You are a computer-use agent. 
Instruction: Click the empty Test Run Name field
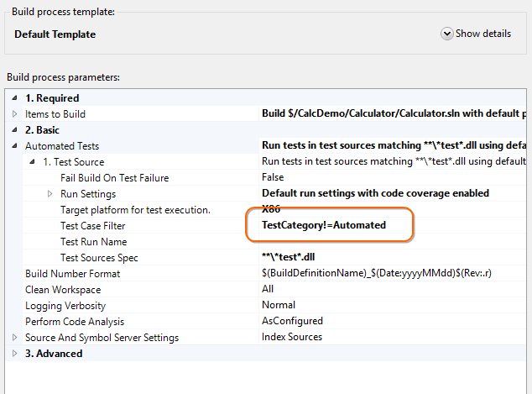[x=378, y=242]
